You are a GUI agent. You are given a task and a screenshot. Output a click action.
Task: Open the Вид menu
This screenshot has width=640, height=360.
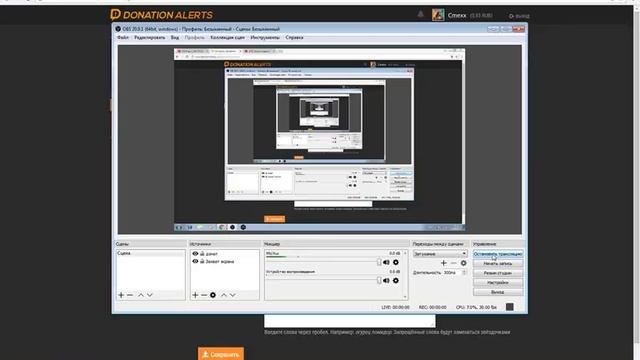point(175,38)
